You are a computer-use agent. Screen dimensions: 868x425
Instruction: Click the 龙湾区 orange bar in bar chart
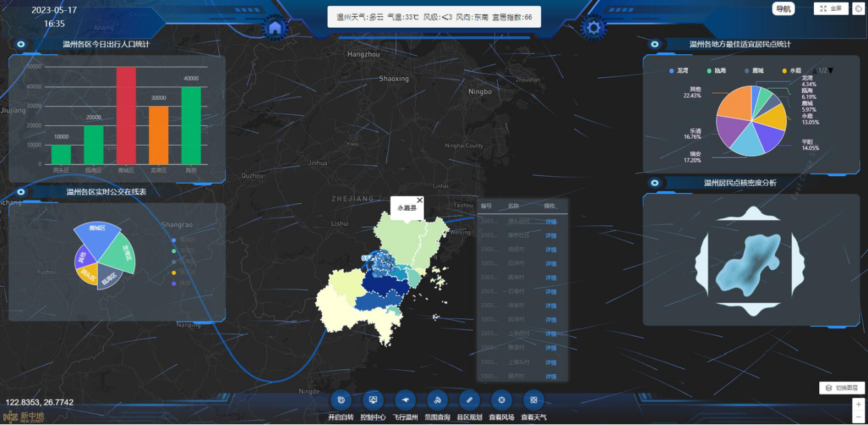[x=159, y=135]
